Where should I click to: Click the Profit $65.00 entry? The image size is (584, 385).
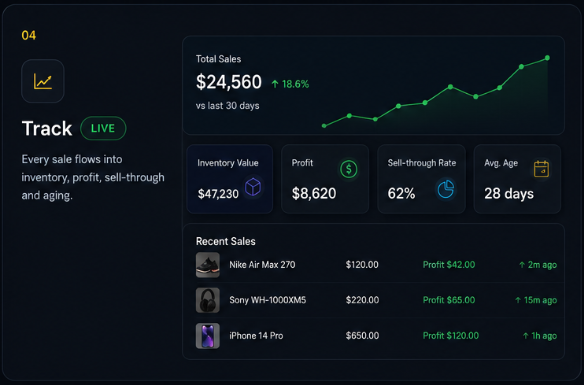(449, 300)
